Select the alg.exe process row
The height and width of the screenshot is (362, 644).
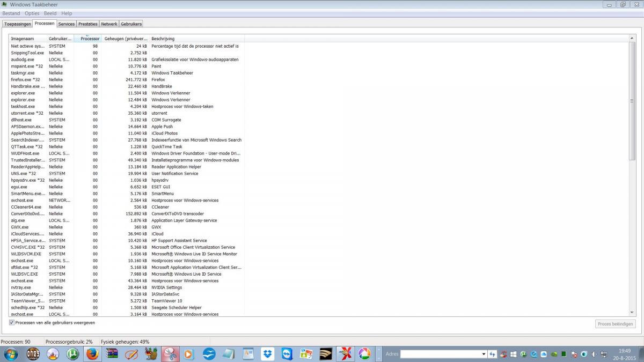click(127, 220)
